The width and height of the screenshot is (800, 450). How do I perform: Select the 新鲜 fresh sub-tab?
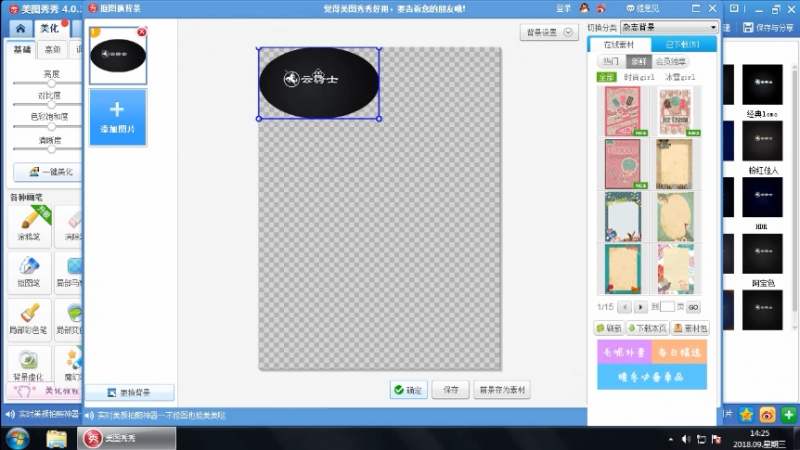click(638, 61)
